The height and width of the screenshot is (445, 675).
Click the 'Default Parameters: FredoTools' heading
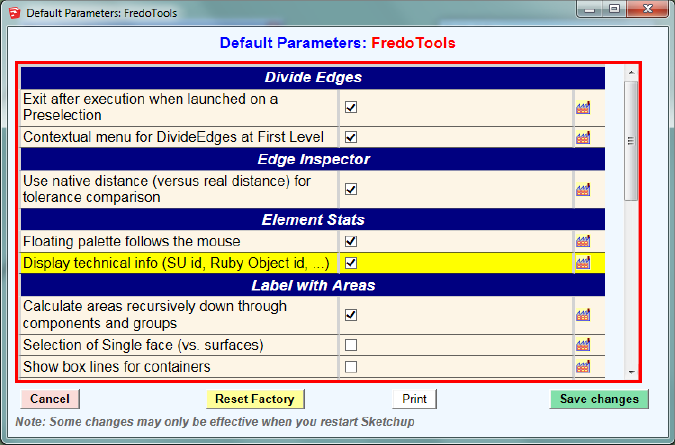(338, 43)
